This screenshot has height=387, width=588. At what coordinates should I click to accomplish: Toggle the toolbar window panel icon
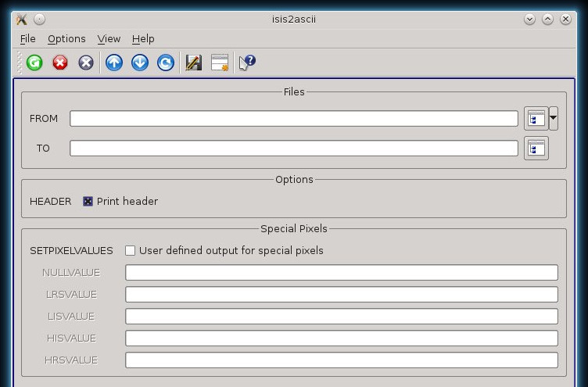[x=220, y=63]
